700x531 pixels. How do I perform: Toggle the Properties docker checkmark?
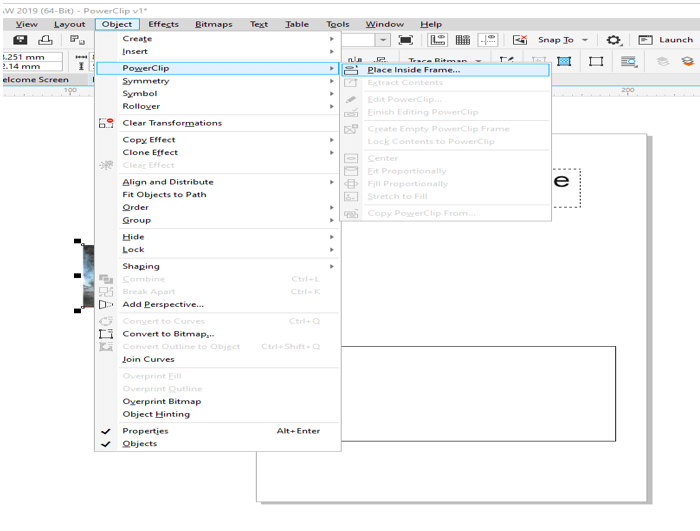tap(106, 431)
